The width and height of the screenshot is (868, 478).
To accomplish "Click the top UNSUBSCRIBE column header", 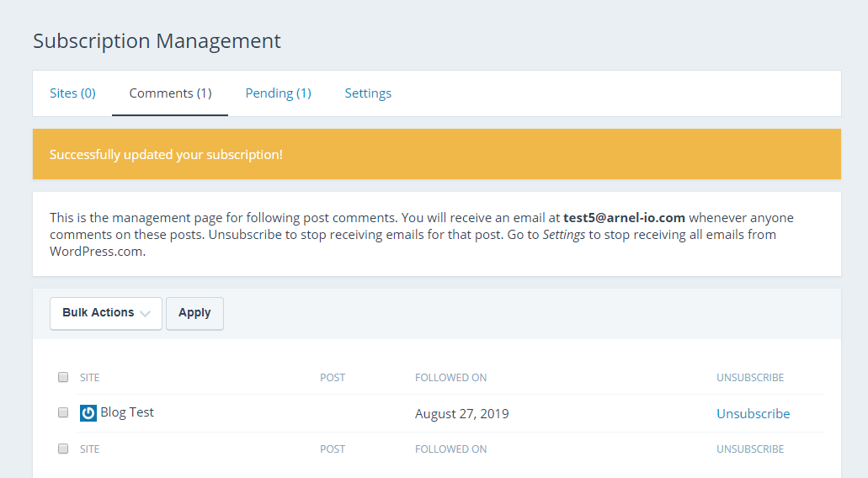I will [750, 378].
